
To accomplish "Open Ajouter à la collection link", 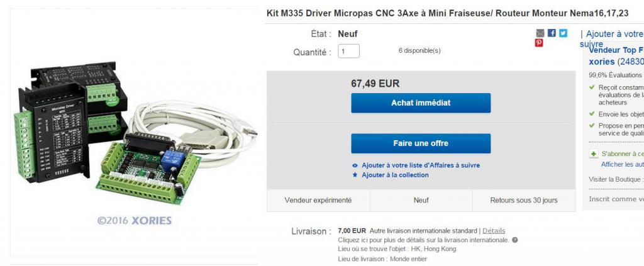I will pos(395,175).
